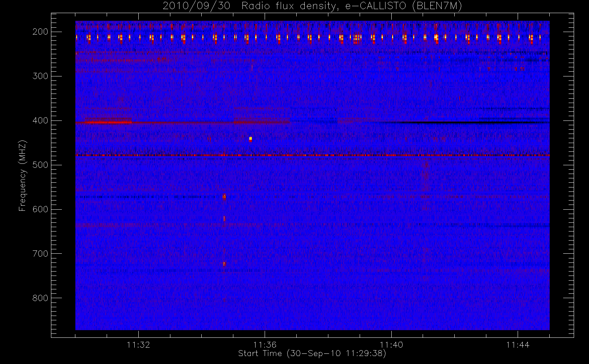The image size is (589, 364).
Task: Click the 800 frequency tick label
Action: pos(40,298)
